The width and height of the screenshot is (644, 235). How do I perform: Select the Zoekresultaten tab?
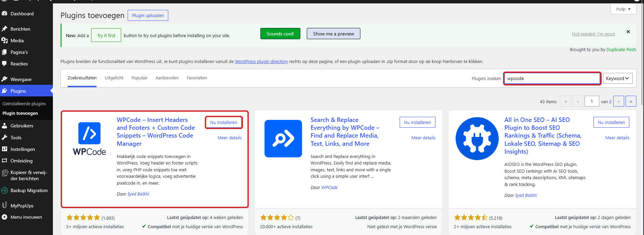click(82, 78)
